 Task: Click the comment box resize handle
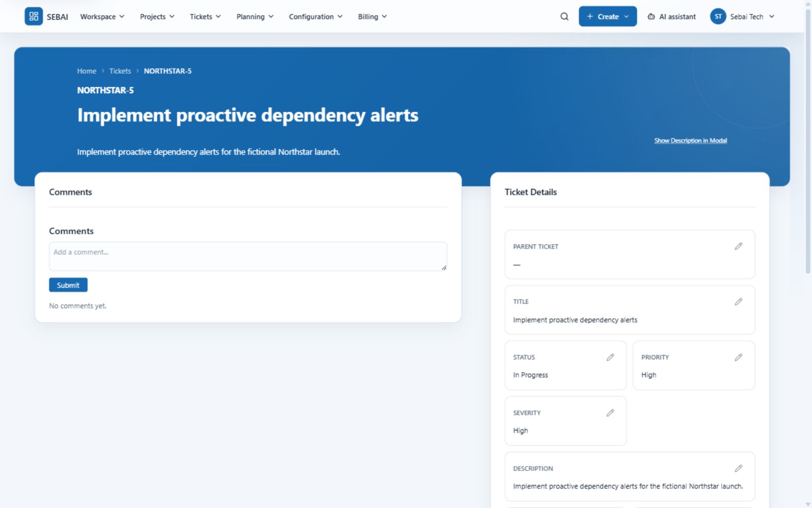444,268
